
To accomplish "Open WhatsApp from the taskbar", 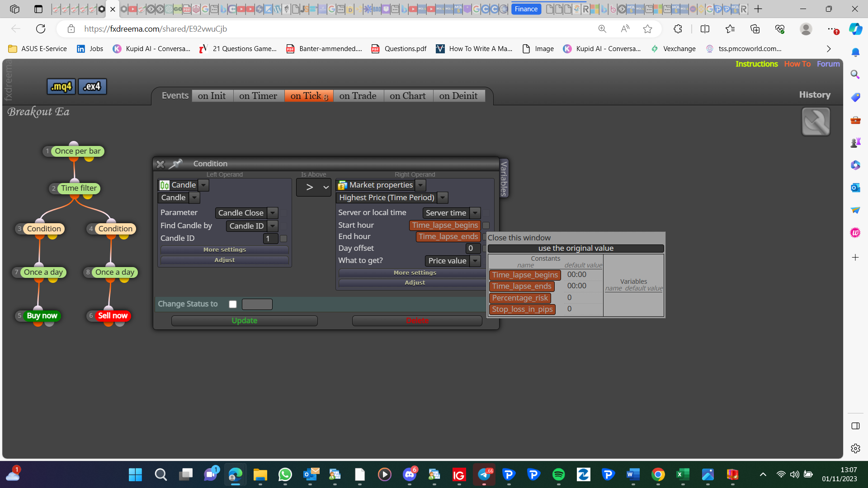I will point(285,474).
